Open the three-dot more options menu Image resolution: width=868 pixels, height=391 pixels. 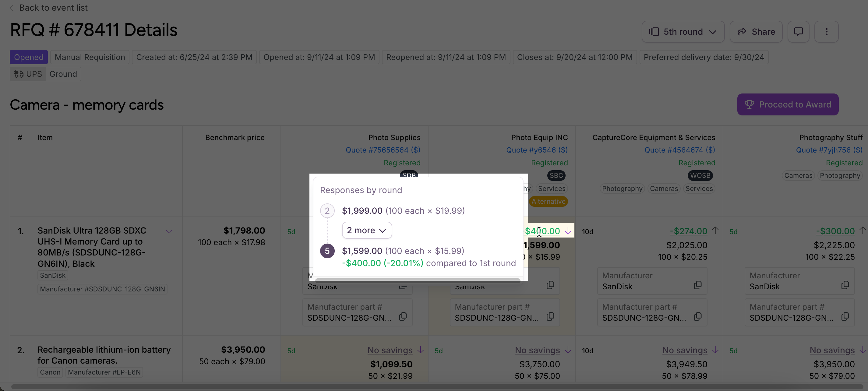tap(826, 32)
